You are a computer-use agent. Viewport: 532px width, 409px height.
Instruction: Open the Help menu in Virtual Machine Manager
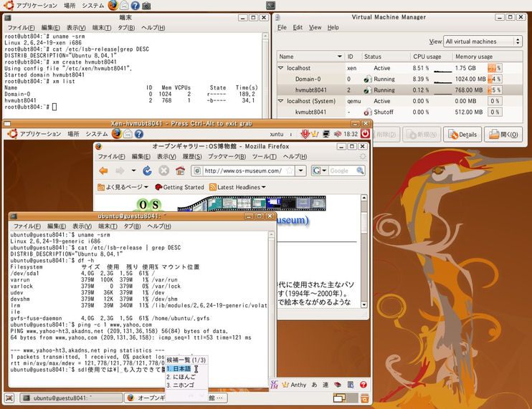[x=333, y=27]
